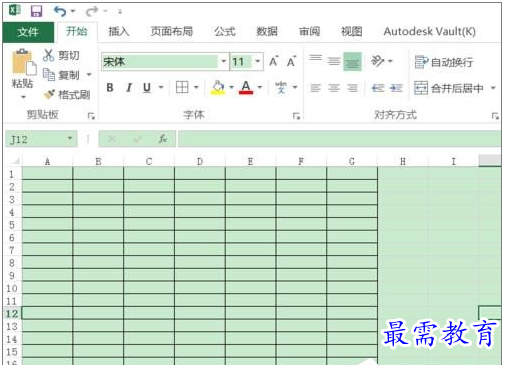505x365 pixels.
Task: Open the undo history dropdown arrow
Action: [73, 11]
